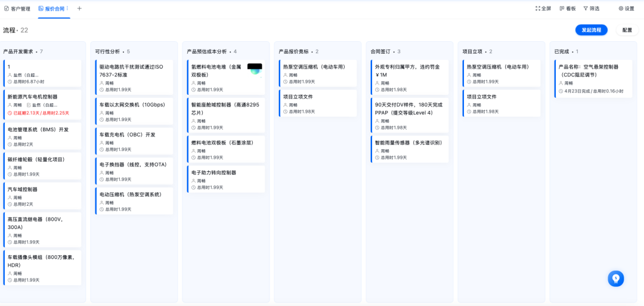
Task: Open the 汽车域控制器 card
Action: [x=42, y=196]
